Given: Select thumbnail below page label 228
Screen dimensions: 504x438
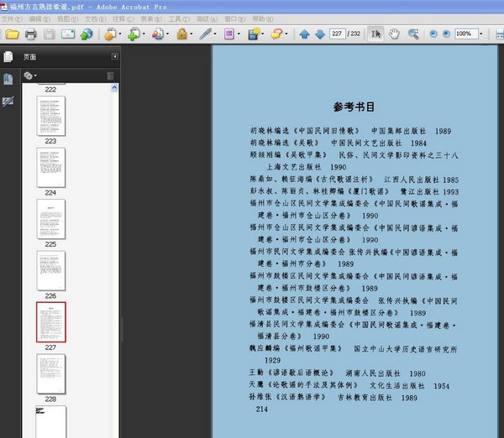Looking at the screenshot, I should coord(50,421).
